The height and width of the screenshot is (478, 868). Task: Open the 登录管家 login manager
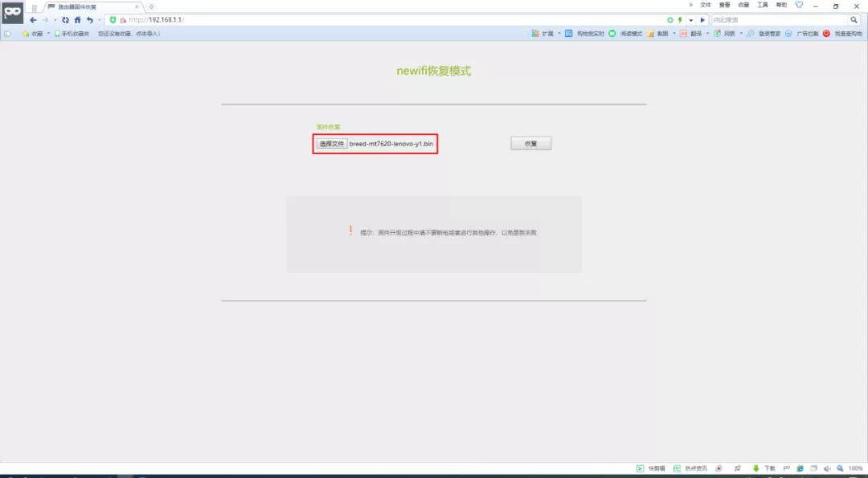click(764, 34)
